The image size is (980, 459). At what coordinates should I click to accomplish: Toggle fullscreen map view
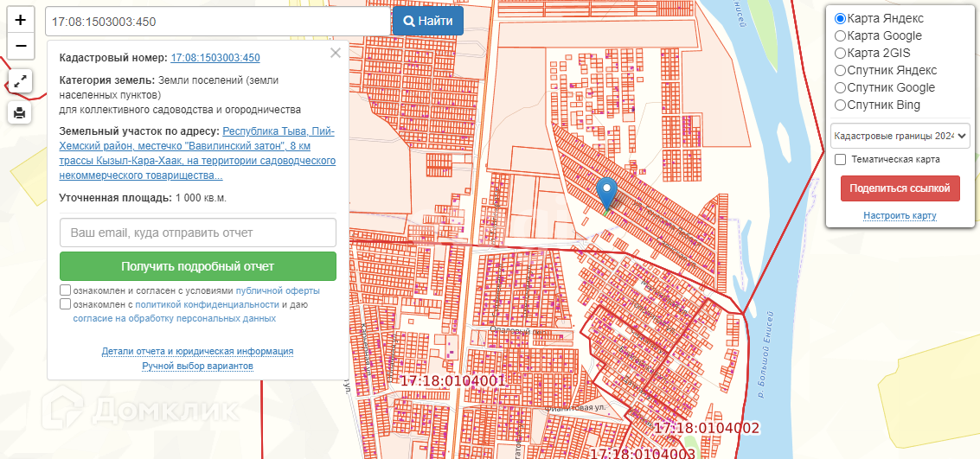(x=21, y=82)
